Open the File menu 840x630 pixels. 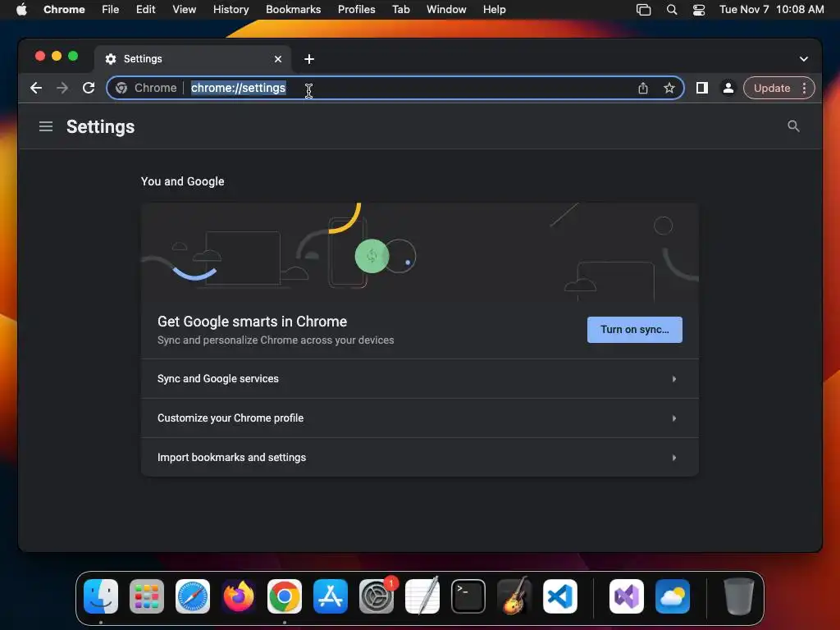coord(111,10)
